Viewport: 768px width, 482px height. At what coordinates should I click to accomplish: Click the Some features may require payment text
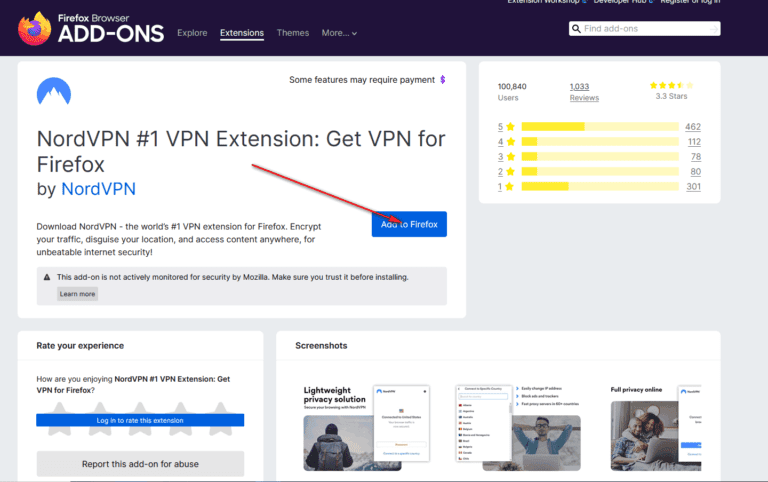tap(361, 80)
